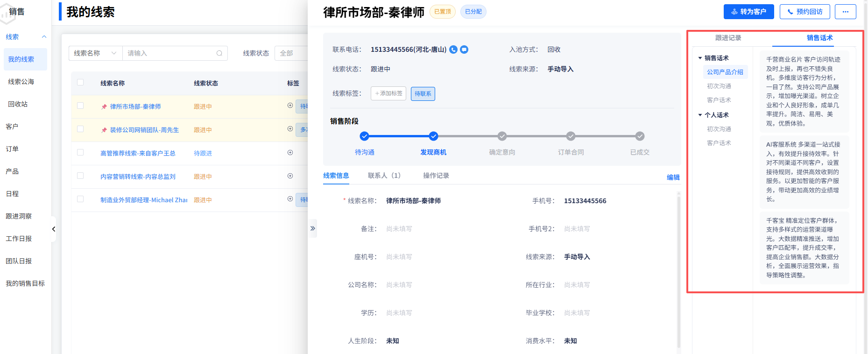Viewport: 868px width, 354px height.
Task: Click the double-chevron to collapse detail panel
Action: [313, 228]
